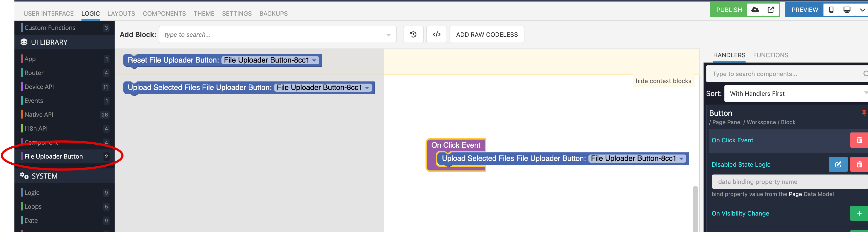Expand the Add Block search dropdown
The image size is (868, 232).
pos(389,35)
